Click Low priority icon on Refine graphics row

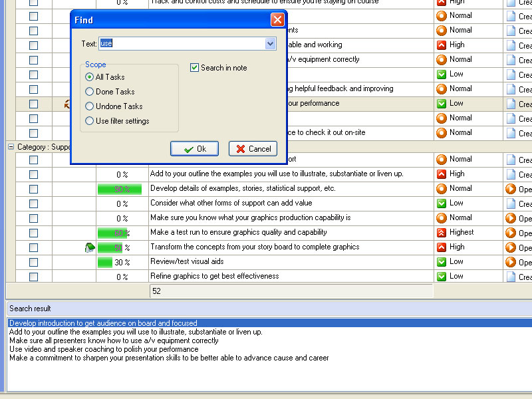[x=441, y=277]
